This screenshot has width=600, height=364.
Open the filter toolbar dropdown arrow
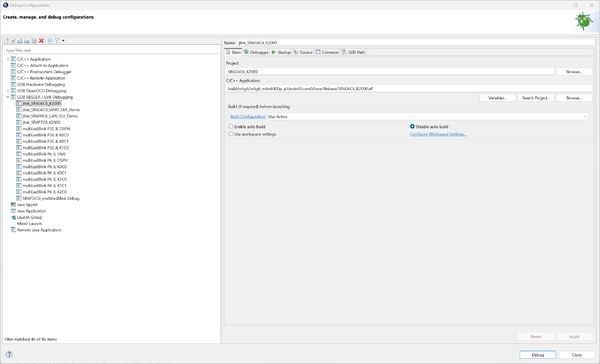(x=63, y=41)
